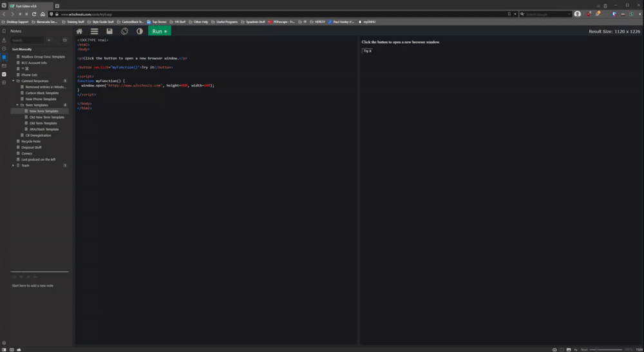The width and height of the screenshot is (644, 352).
Task: Open a new browser tab
Action: coord(57,6)
